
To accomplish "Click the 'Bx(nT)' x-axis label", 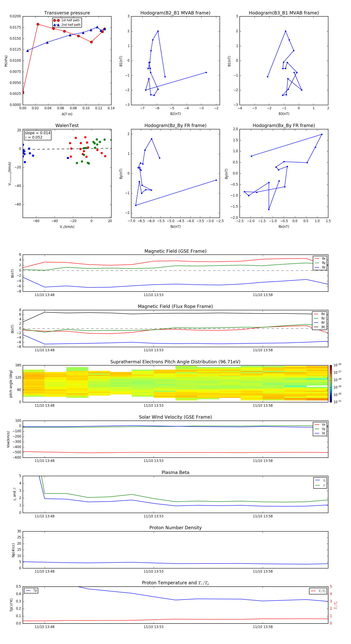I will click(x=284, y=227).
